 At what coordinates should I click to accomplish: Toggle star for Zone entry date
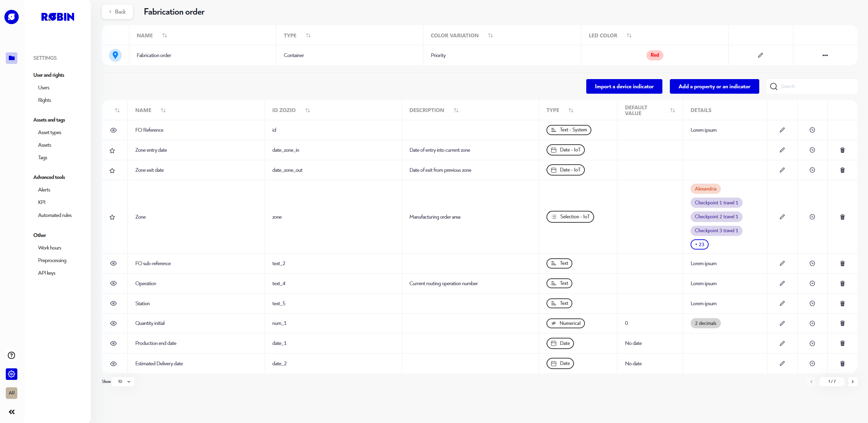click(112, 150)
